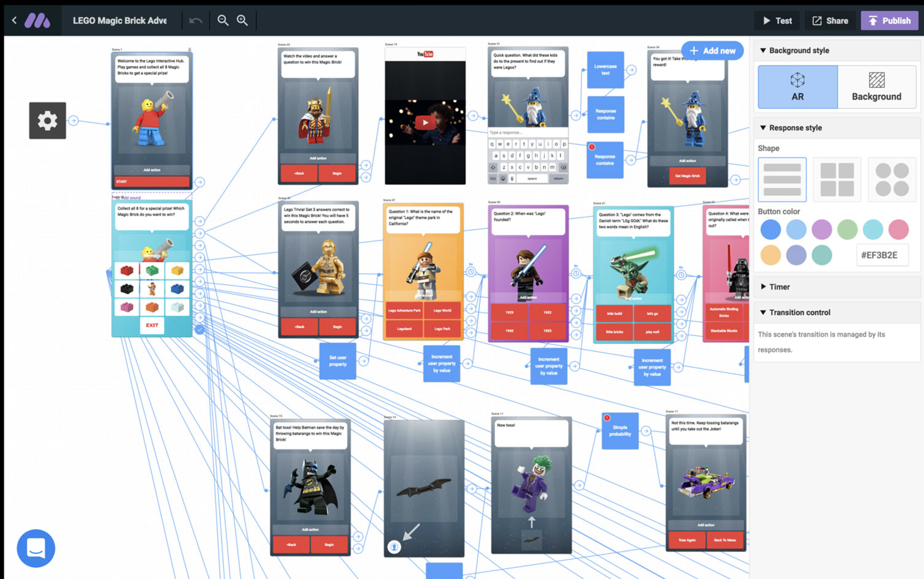Viewport: 924px width, 579px height.
Task: Select the blue brick in menu grid
Action: [177, 288]
